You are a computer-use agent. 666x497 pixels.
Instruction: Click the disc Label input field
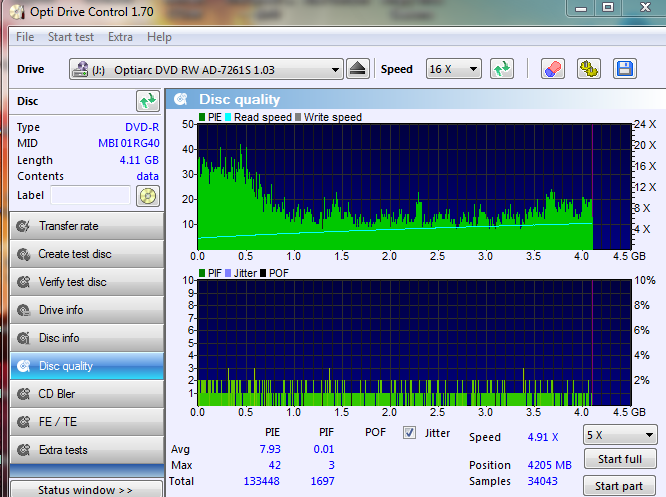point(90,195)
